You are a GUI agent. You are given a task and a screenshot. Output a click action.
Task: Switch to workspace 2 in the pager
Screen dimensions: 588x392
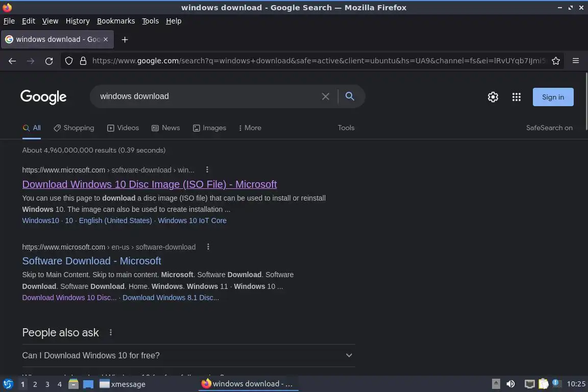pyautogui.click(x=35, y=384)
